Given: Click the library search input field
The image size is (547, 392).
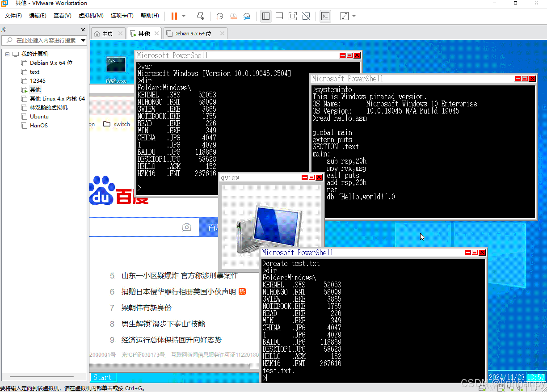Looking at the screenshot, I should pos(44,40).
